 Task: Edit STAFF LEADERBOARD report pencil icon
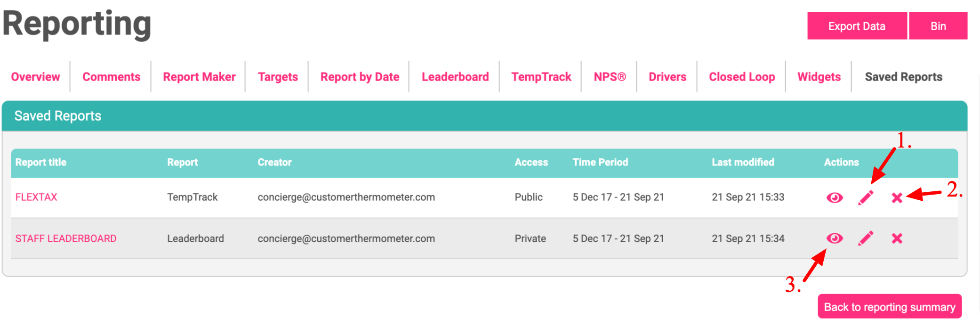tap(866, 238)
